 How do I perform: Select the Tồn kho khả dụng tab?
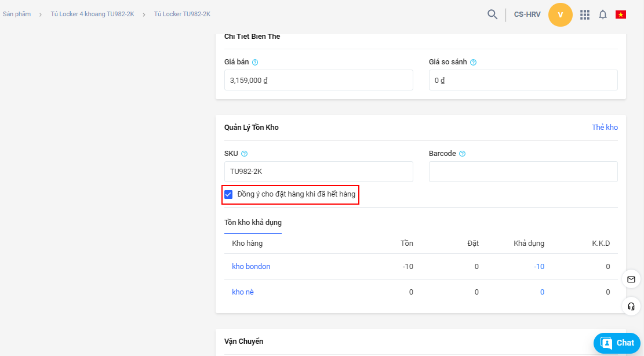point(253,223)
